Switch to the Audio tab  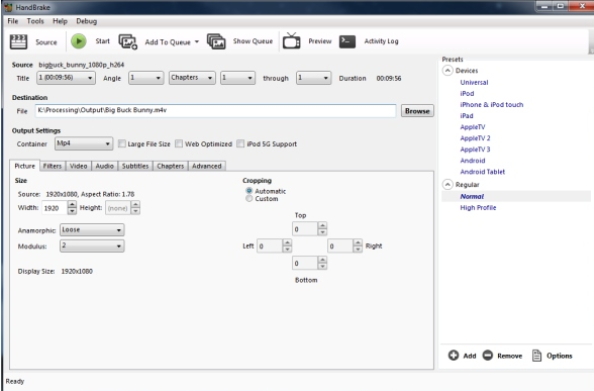pos(105,166)
